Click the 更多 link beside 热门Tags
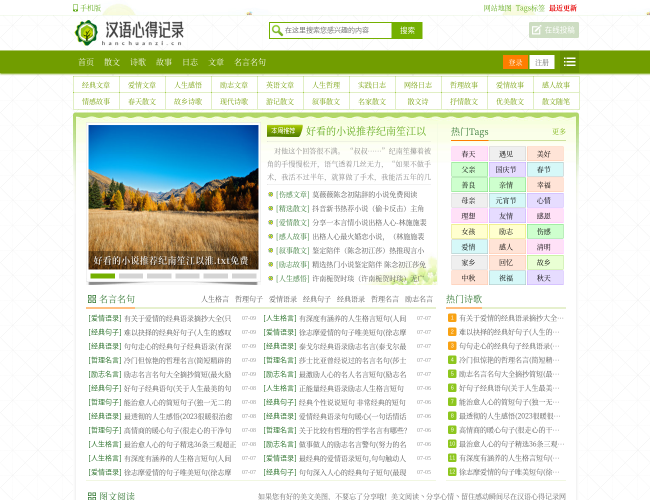 point(559,131)
